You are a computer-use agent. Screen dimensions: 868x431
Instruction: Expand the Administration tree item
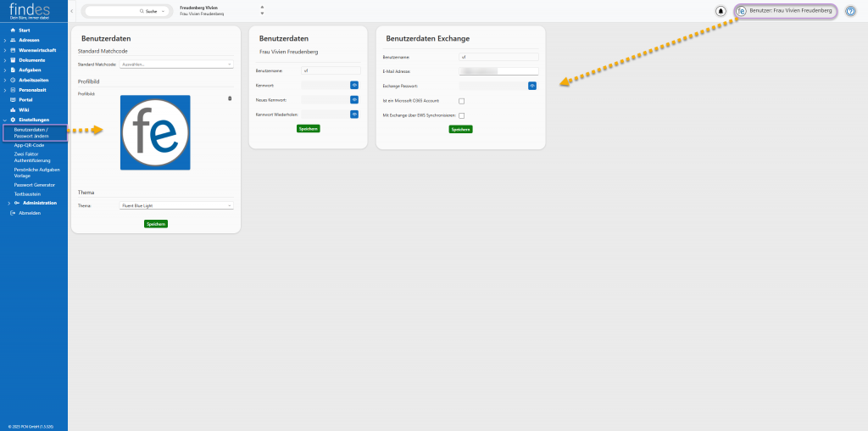click(9, 203)
